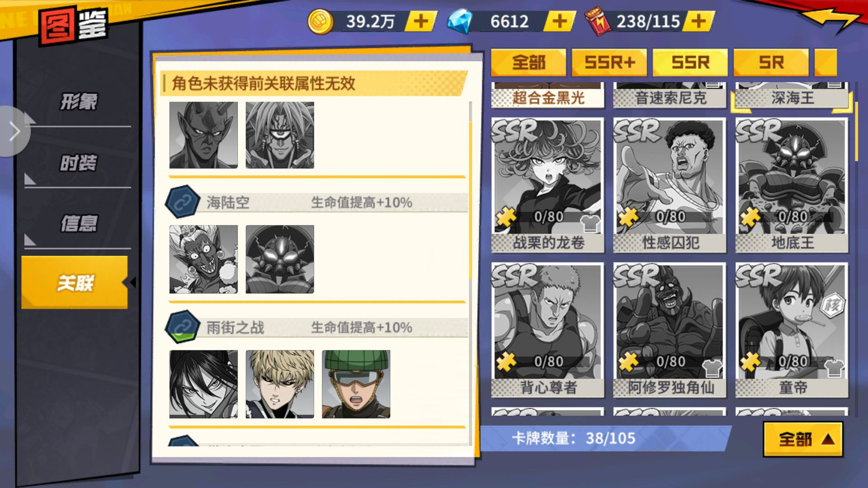The width and height of the screenshot is (868, 488).
Task: Tap the plus next to stamina 238/115
Action: (x=698, y=21)
